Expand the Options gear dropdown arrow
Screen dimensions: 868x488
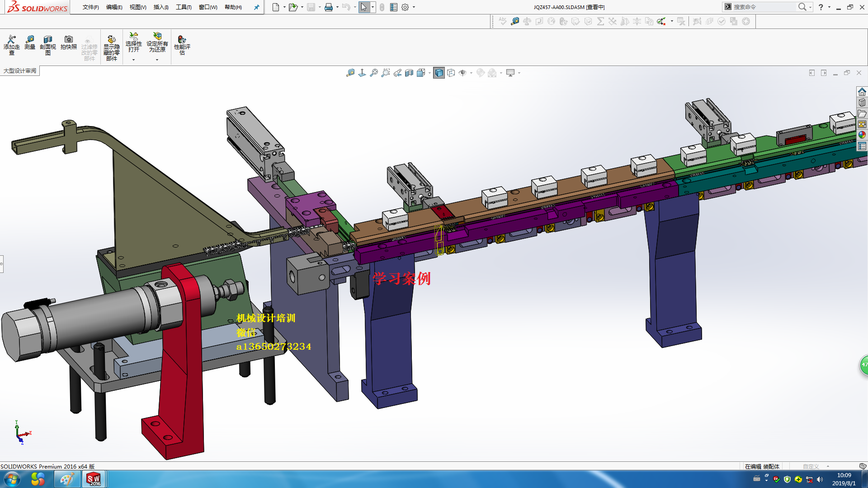coord(414,7)
